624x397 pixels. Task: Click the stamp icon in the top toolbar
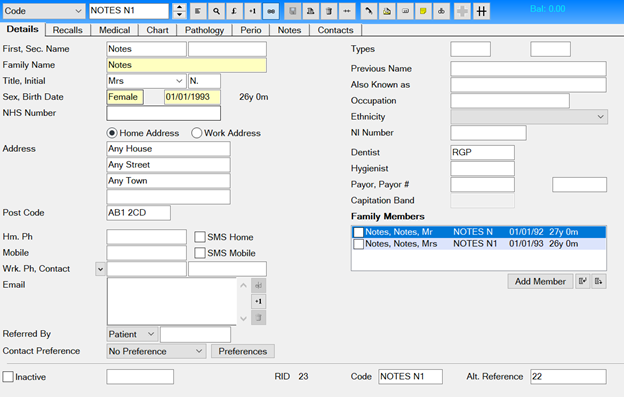point(311,11)
